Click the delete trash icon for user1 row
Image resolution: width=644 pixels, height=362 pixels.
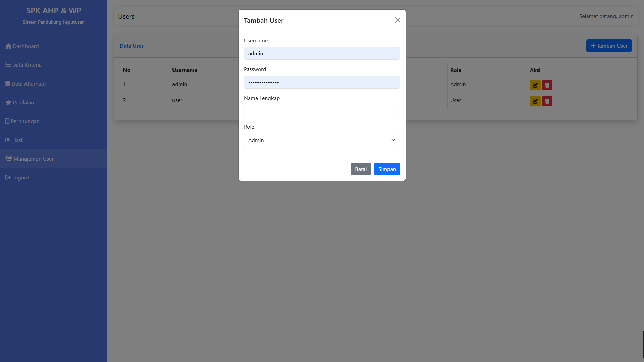(547, 101)
